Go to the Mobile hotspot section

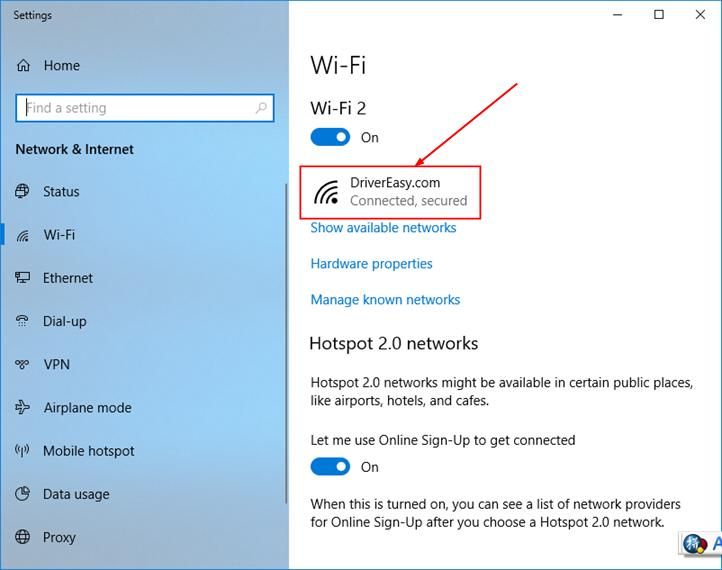click(x=88, y=451)
